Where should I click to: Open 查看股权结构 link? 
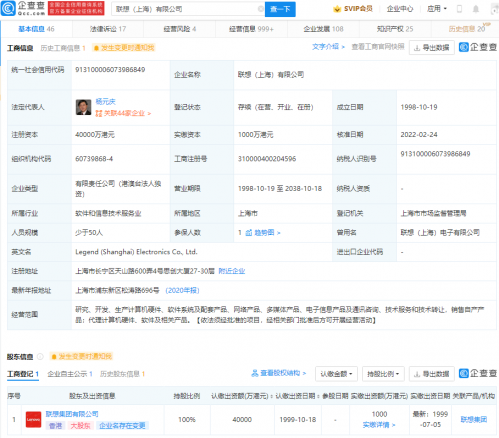pos(278,373)
